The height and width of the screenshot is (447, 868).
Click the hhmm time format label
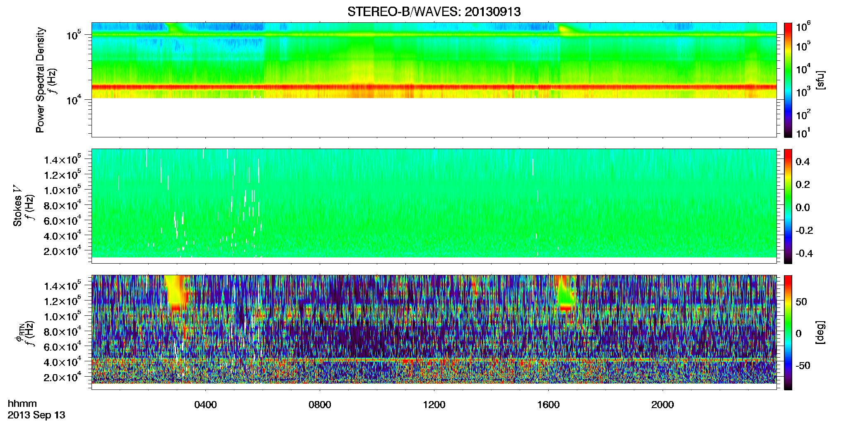click(22, 404)
